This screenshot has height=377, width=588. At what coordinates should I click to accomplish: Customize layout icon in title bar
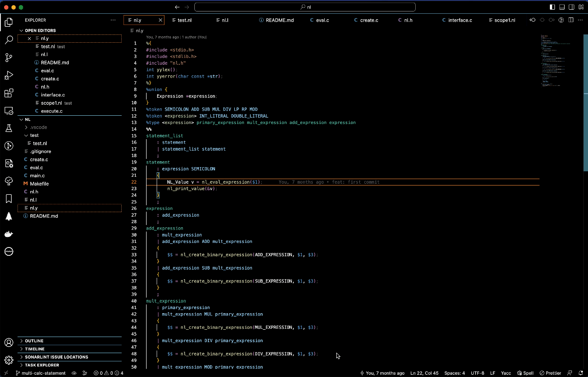pyautogui.click(x=581, y=7)
